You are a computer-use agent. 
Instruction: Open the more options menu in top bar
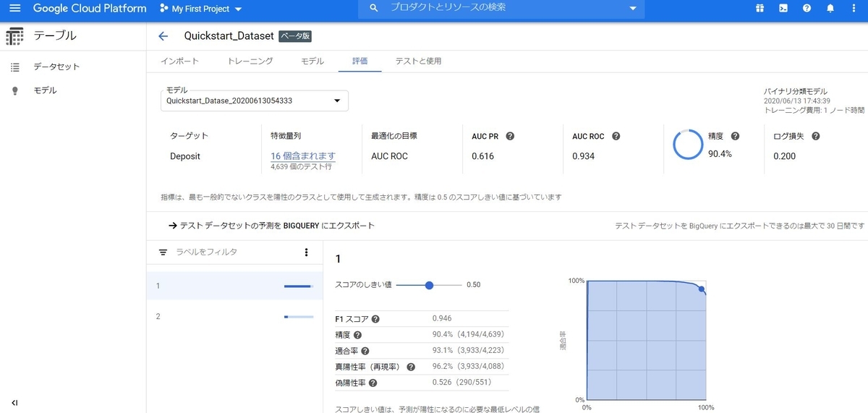point(854,9)
